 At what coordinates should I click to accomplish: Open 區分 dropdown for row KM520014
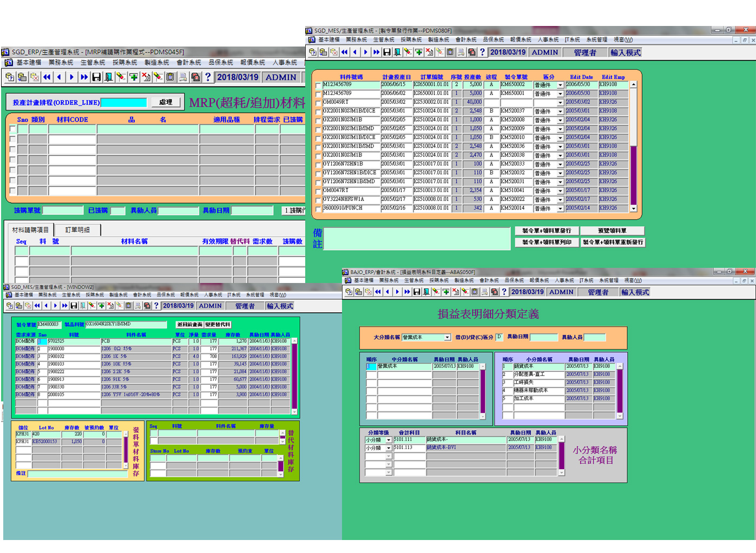[x=560, y=209]
